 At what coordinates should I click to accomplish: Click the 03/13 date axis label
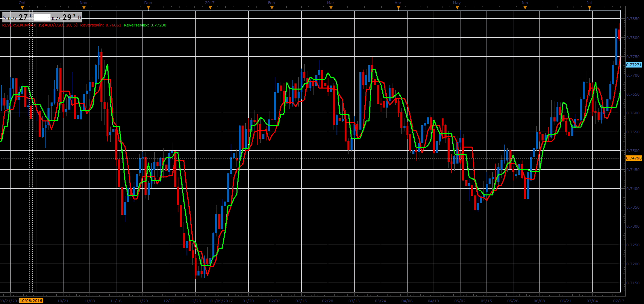coord(354,301)
